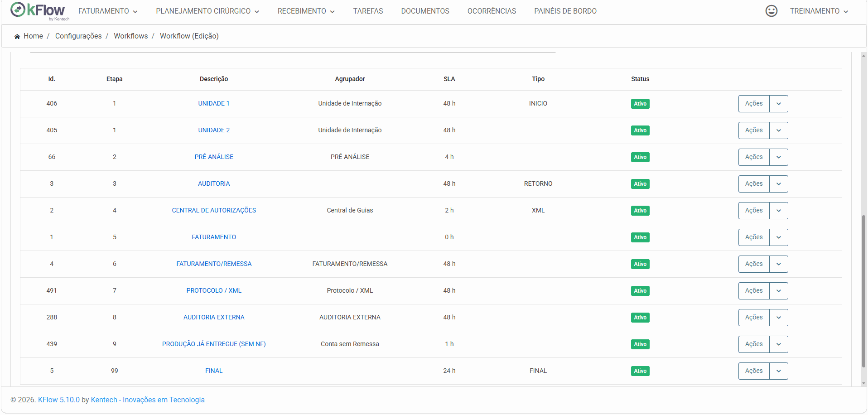Click Ações button for PRODUÇÃO JÁ ENTREGUE
This screenshot has height=415, width=868.
pos(754,344)
